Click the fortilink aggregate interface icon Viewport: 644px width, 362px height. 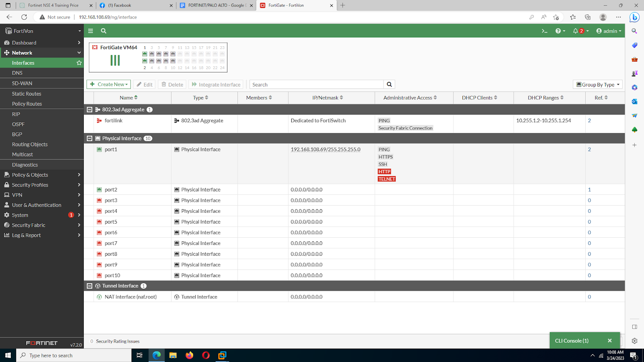[x=99, y=121]
